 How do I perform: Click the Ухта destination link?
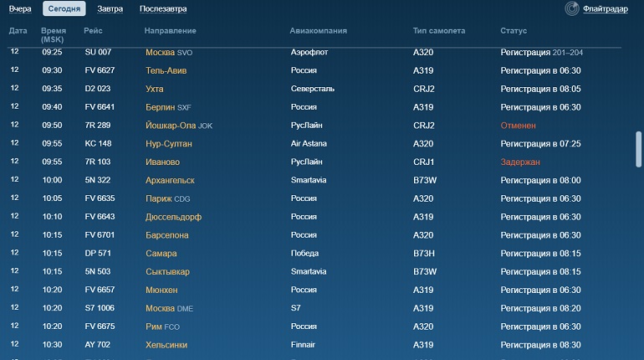tap(155, 90)
